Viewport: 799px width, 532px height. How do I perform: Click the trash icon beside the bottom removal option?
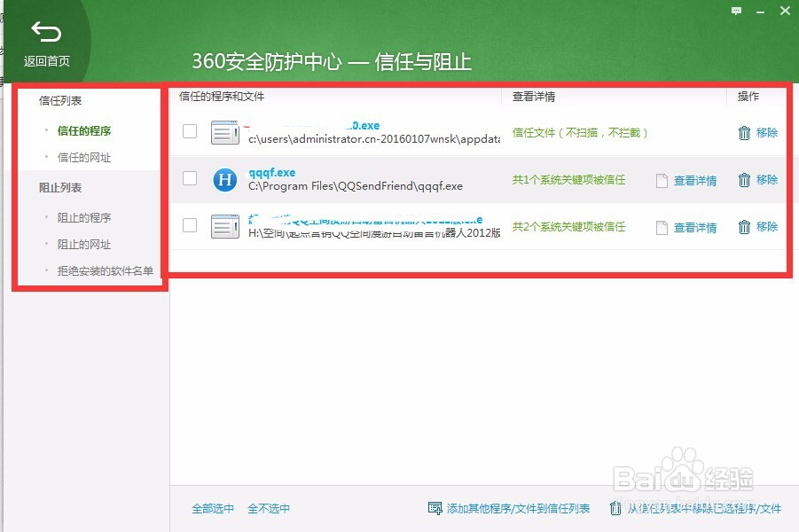pos(616,508)
